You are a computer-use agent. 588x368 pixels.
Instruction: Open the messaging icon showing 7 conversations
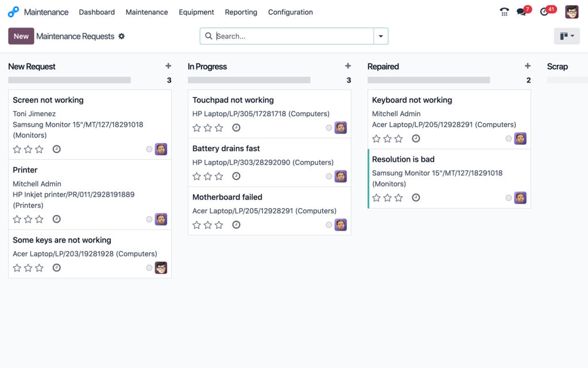(x=521, y=11)
